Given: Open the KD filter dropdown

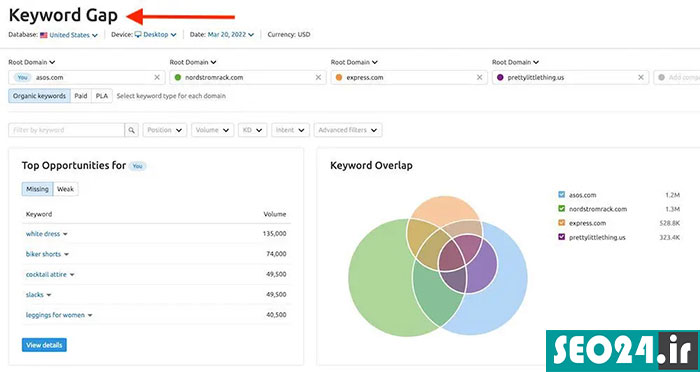Looking at the screenshot, I should (x=253, y=130).
